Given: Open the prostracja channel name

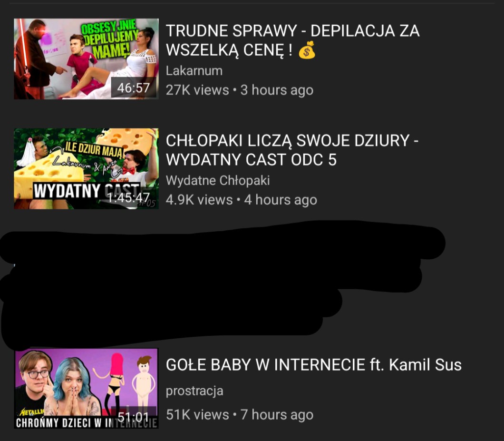Looking at the screenshot, I should [x=194, y=391].
